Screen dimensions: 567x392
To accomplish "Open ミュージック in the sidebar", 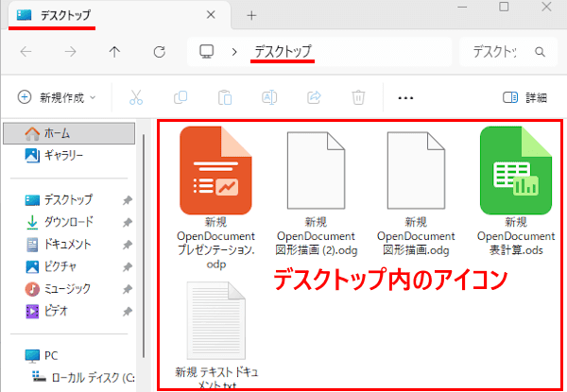I will tap(67, 289).
